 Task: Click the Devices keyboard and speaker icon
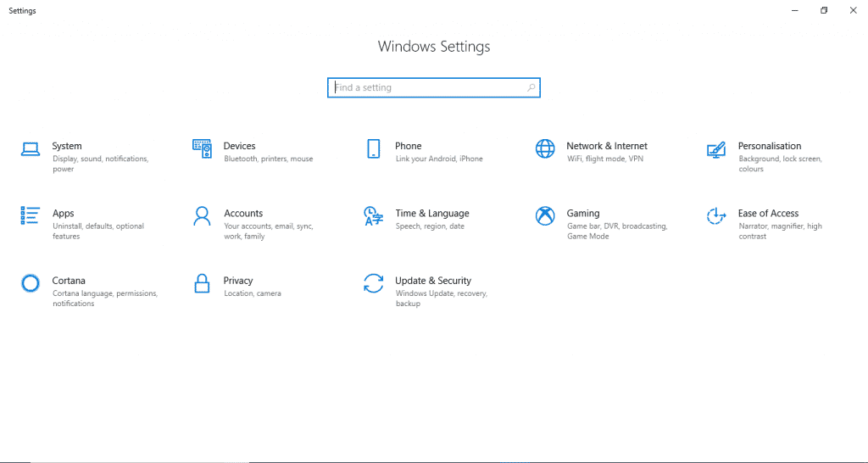[x=202, y=148]
